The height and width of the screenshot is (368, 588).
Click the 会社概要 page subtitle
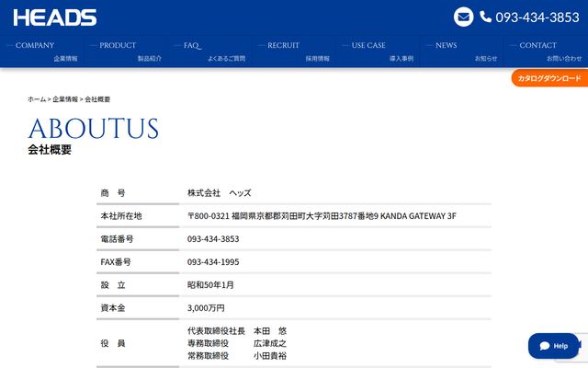point(50,149)
